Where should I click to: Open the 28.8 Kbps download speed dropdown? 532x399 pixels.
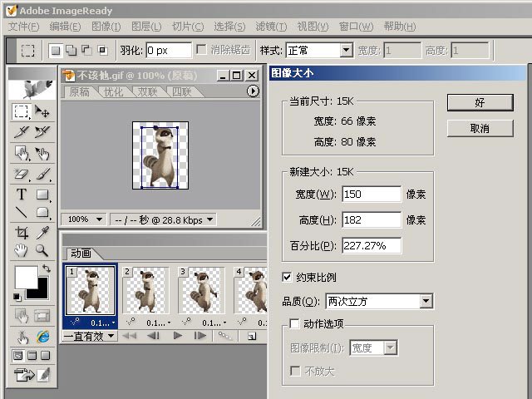click(210, 219)
